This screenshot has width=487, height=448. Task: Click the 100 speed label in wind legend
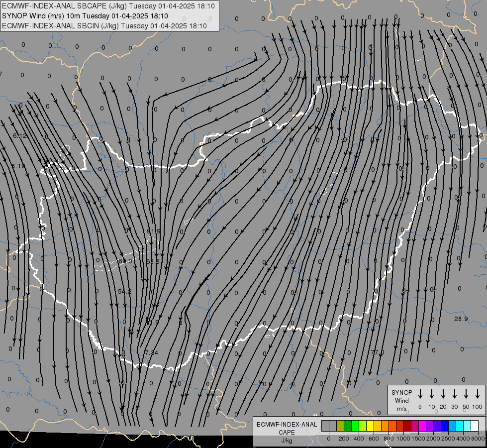click(477, 407)
